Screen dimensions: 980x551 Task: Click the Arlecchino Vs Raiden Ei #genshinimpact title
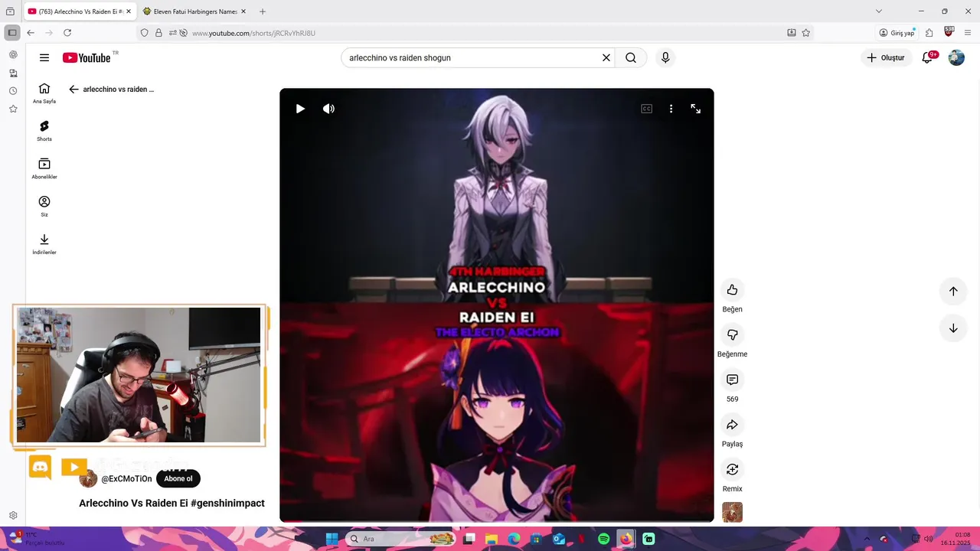[x=171, y=503]
